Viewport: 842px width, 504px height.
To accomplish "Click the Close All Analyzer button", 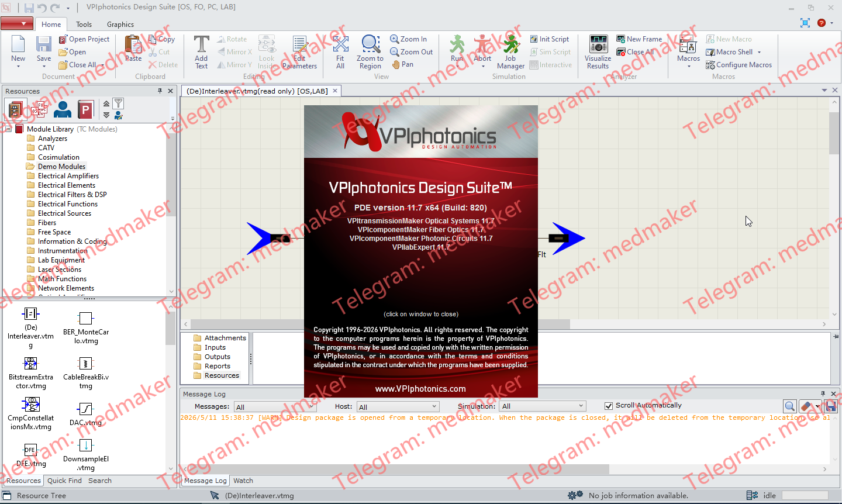I will point(636,52).
